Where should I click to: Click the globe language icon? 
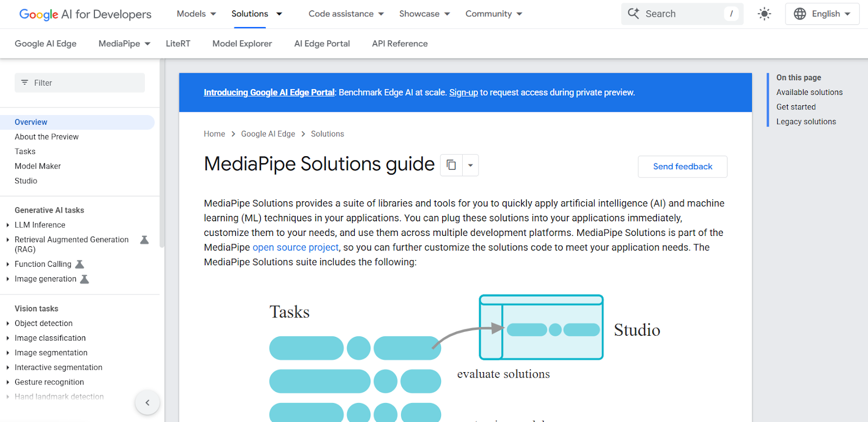tap(800, 14)
